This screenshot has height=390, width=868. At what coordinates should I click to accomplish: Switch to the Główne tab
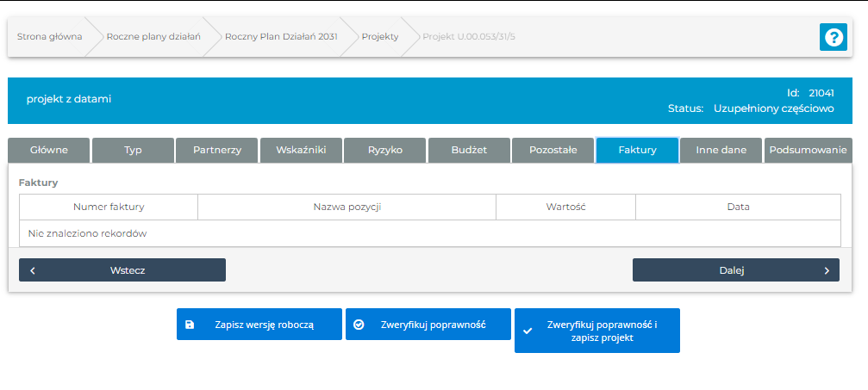click(x=48, y=150)
